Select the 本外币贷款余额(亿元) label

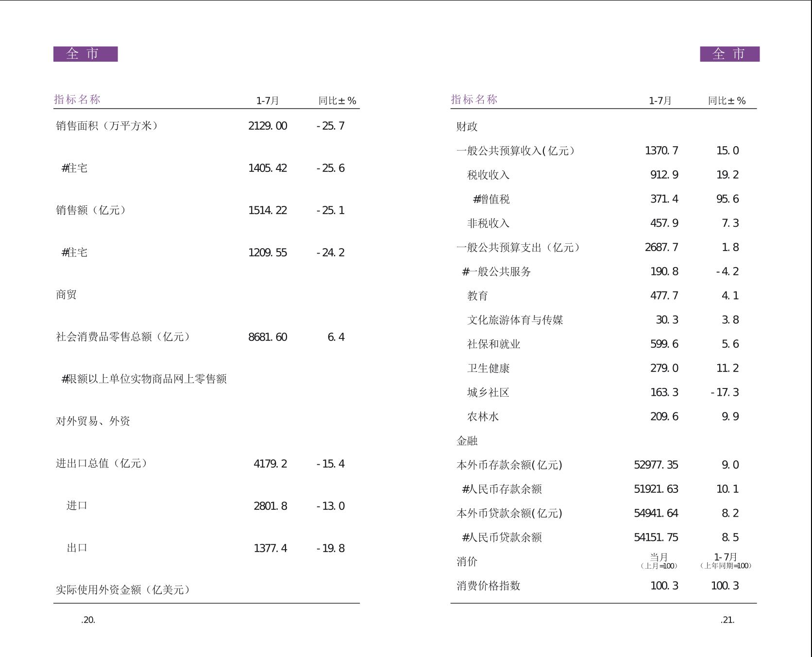point(509,513)
